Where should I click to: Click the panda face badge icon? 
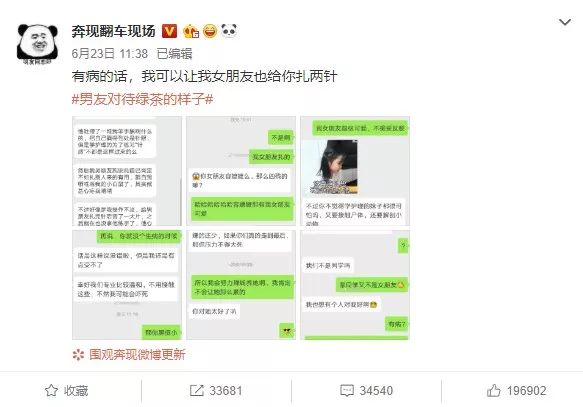pos(229,31)
